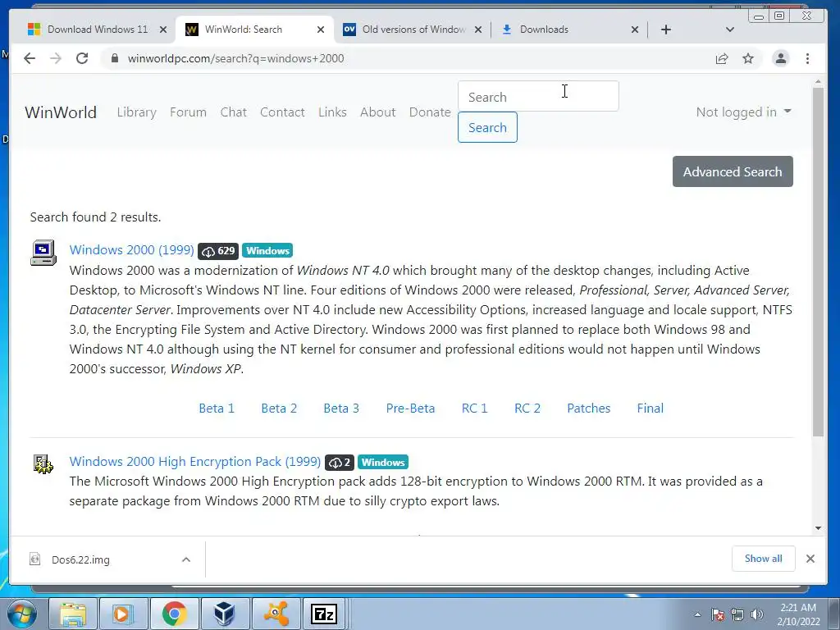Viewport: 840px width, 630px height.
Task: Bookmark this page with star
Action: pos(748,58)
